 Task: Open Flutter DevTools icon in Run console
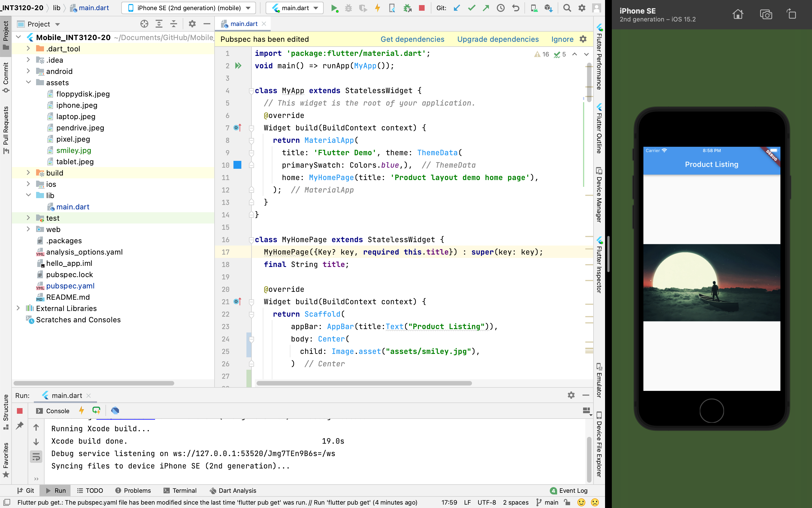click(115, 411)
